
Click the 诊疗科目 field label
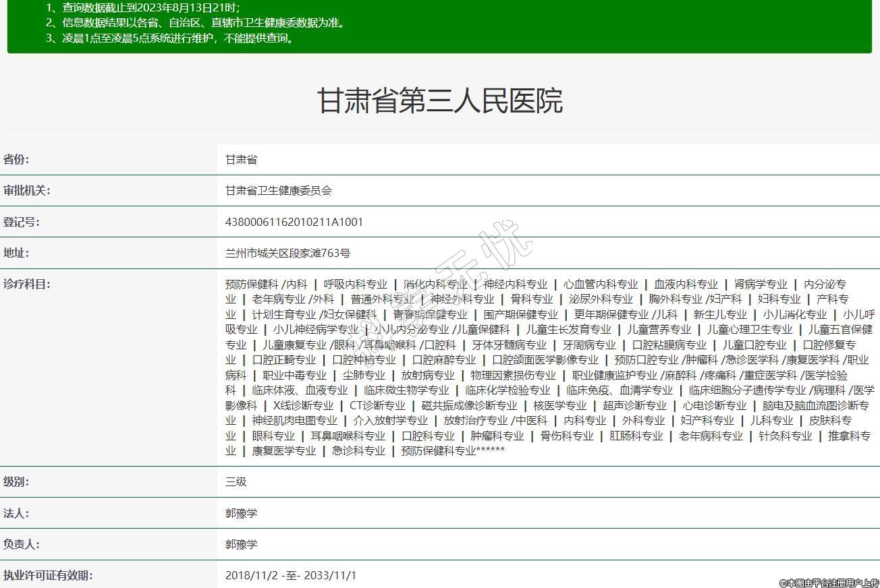[26, 284]
